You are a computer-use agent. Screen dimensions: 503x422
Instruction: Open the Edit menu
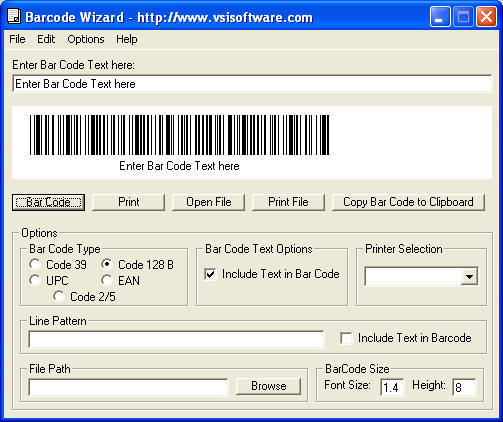click(46, 39)
